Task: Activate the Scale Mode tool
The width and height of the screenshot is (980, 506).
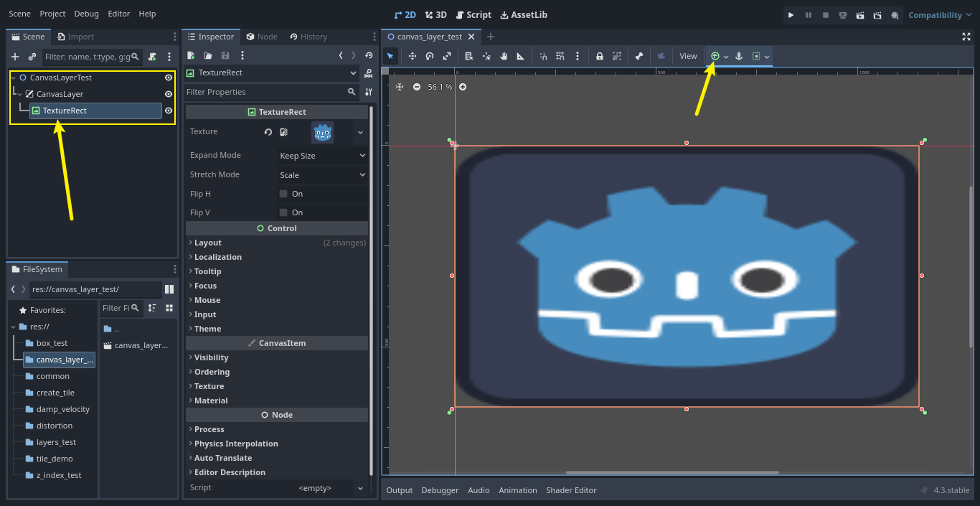Action: (x=447, y=56)
